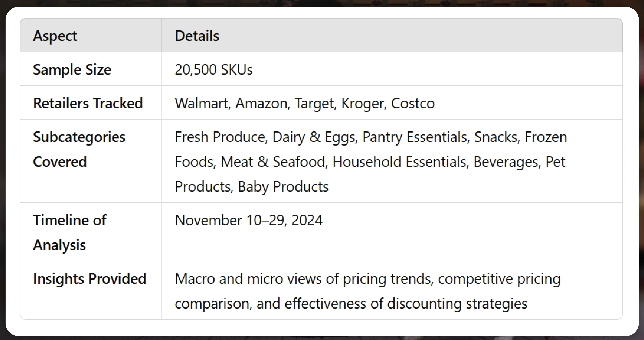Select the Timeline of Analysis row label

tap(70, 232)
